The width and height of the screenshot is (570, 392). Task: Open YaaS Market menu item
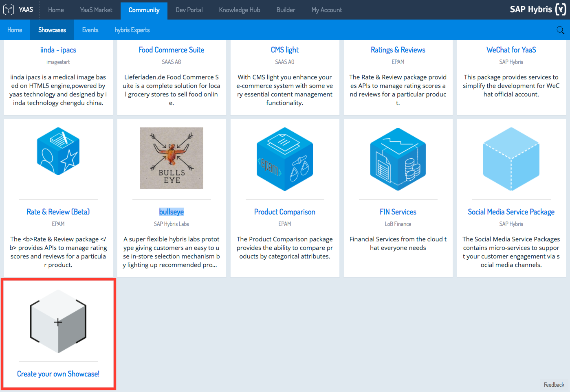96,10
